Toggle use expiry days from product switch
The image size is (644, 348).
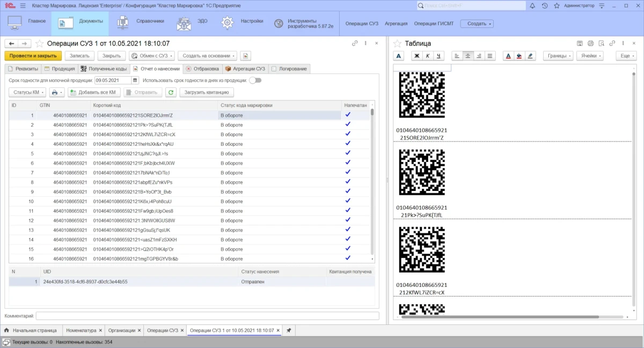point(255,80)
